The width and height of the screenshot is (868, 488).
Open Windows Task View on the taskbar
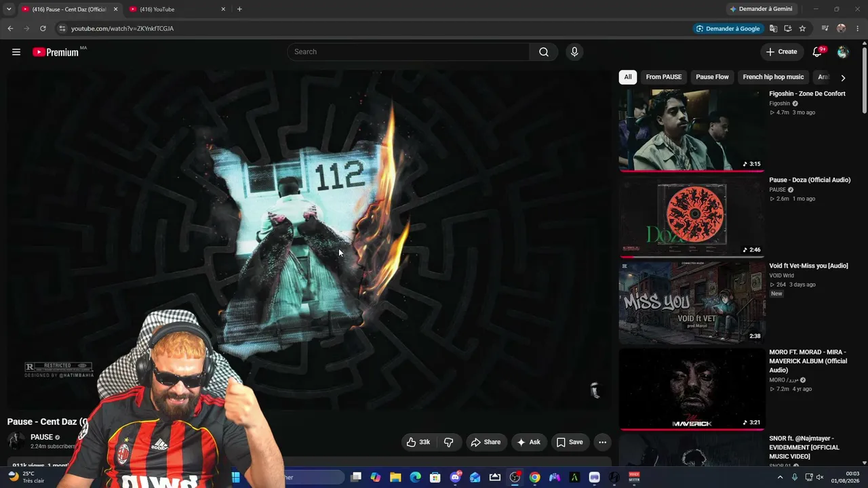(x=356, y=478)
